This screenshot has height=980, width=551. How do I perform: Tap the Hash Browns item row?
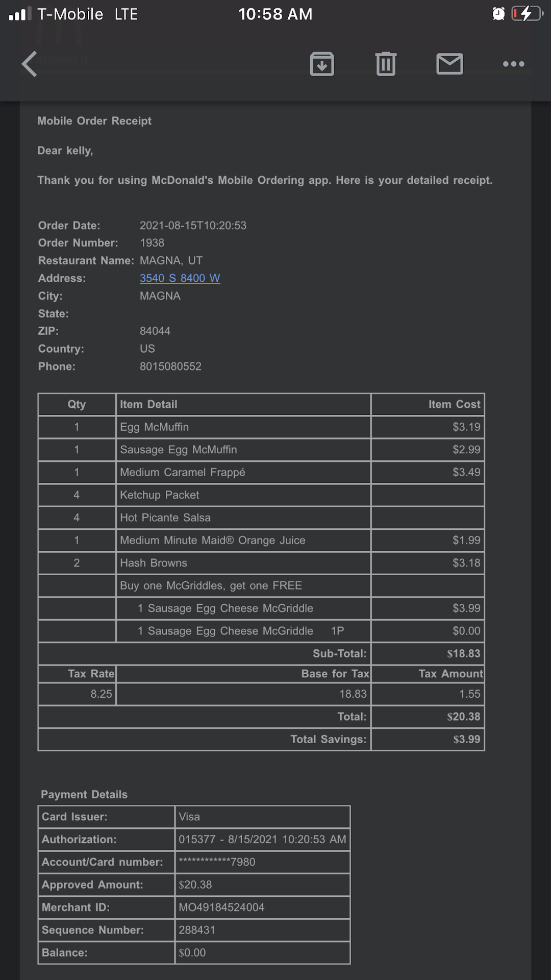point(153,563)
